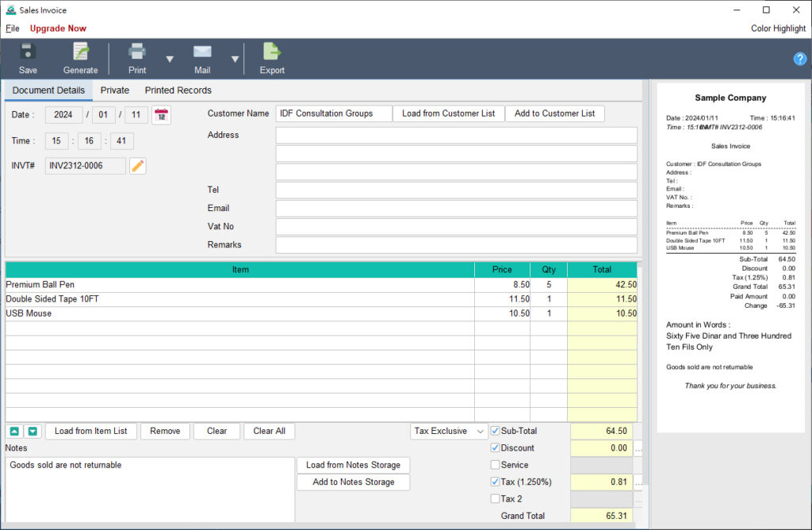Screen dimensions: 812x530
Task: Select the Double Sided Tape 10FT item
Action: pos(239,299)
